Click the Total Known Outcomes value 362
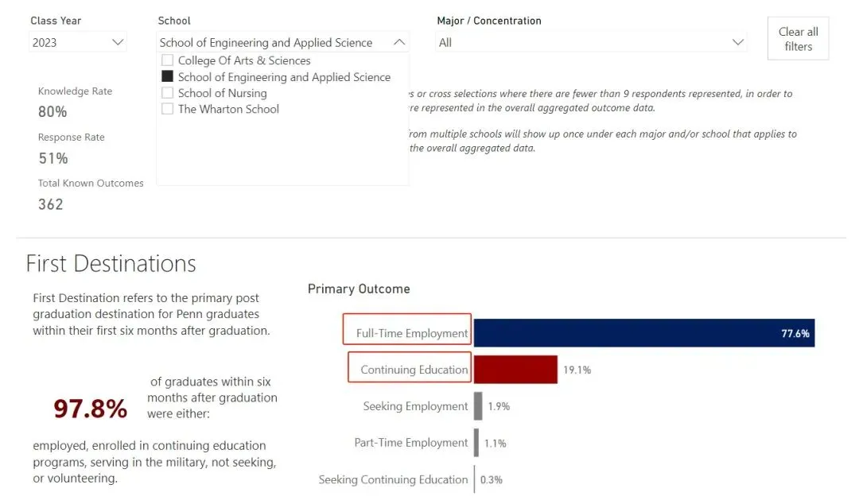This screenshot has width=859, height=504. tap(51, 204)
